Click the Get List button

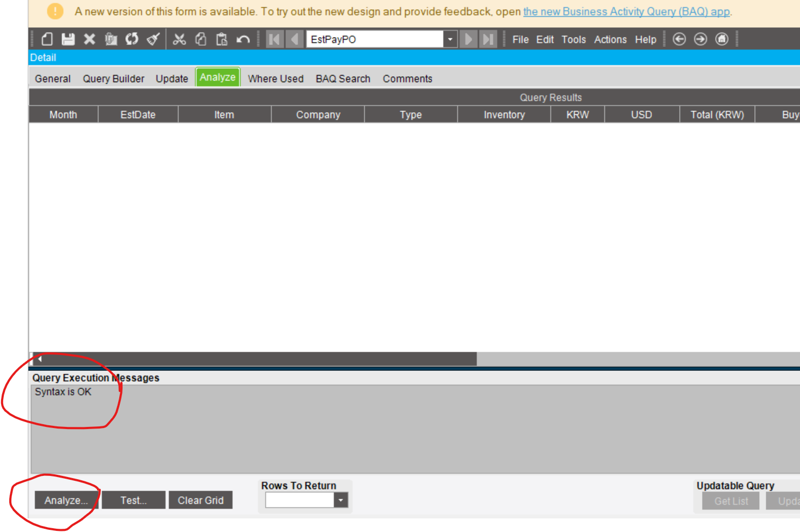click(x=731, y=501)
